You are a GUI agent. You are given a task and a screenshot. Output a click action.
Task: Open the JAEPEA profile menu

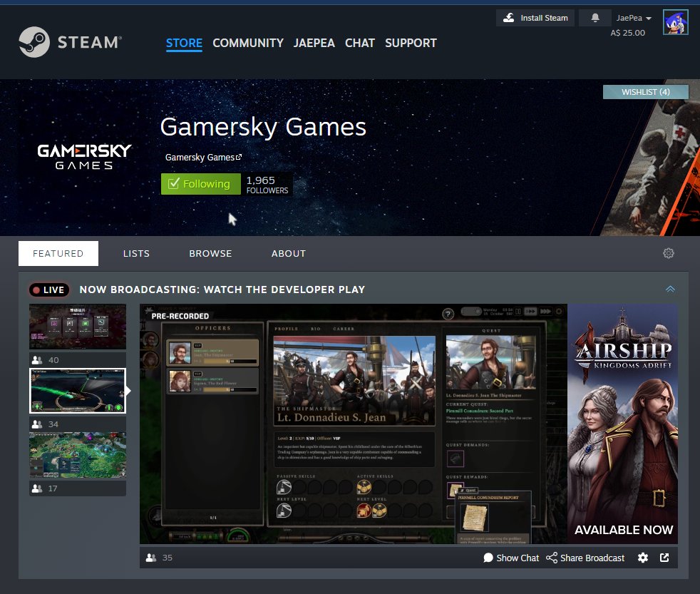(314, 43)
